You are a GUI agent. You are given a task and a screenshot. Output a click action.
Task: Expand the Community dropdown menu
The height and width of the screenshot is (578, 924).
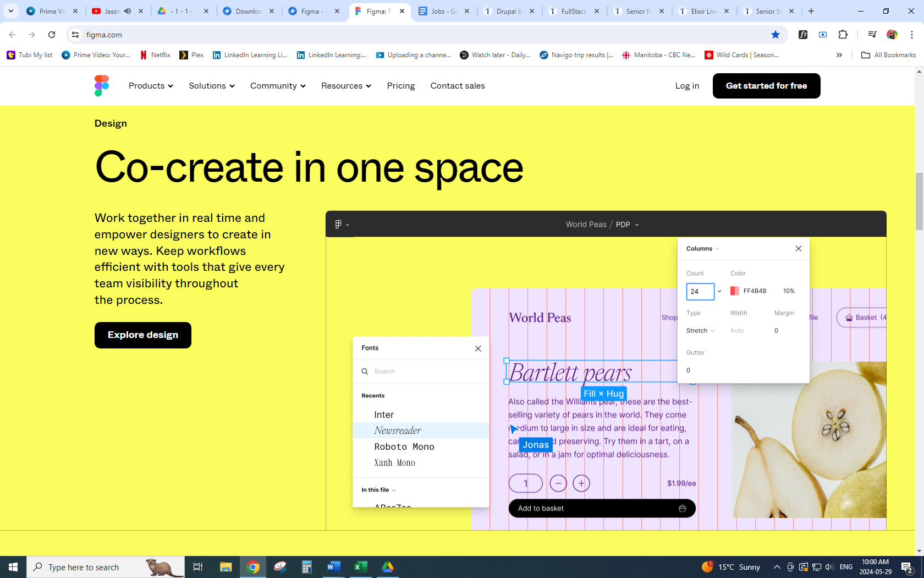[x=278, y=86]
